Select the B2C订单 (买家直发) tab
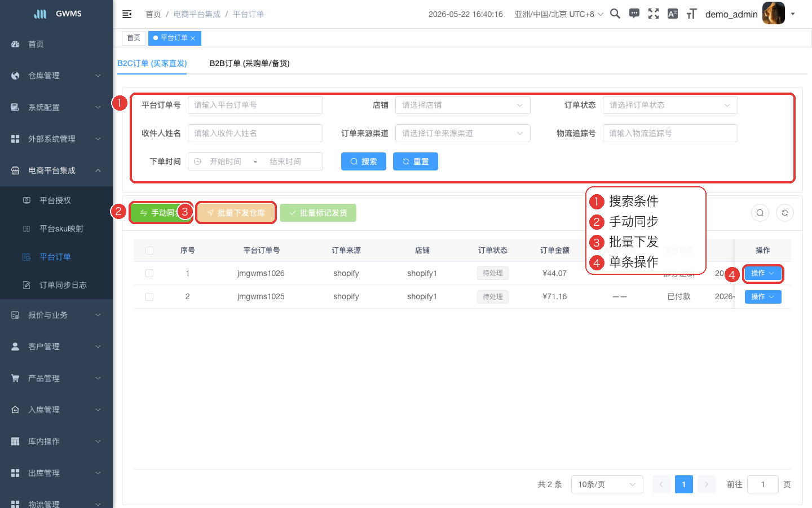 coord(152,63)
